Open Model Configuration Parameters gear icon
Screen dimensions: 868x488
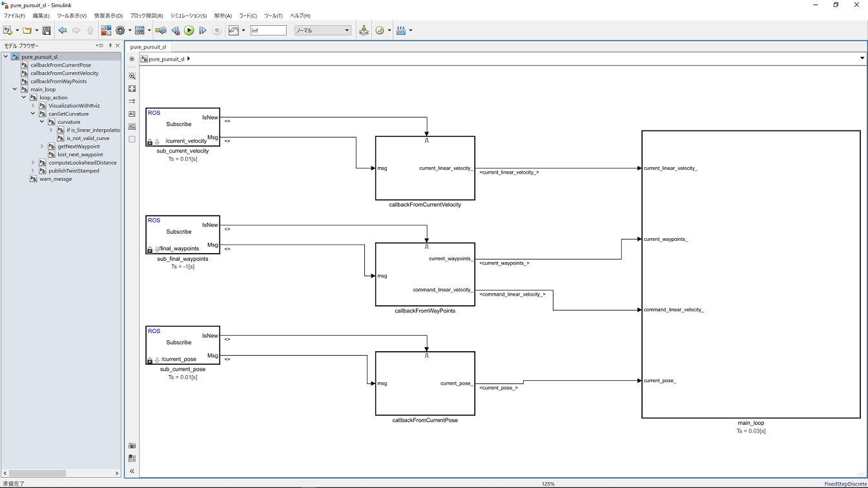[120, 30]
